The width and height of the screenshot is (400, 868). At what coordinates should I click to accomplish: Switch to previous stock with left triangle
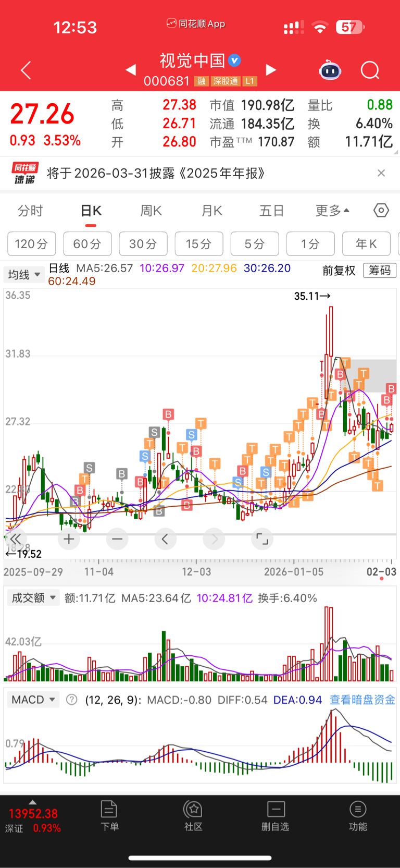(131, 70)
